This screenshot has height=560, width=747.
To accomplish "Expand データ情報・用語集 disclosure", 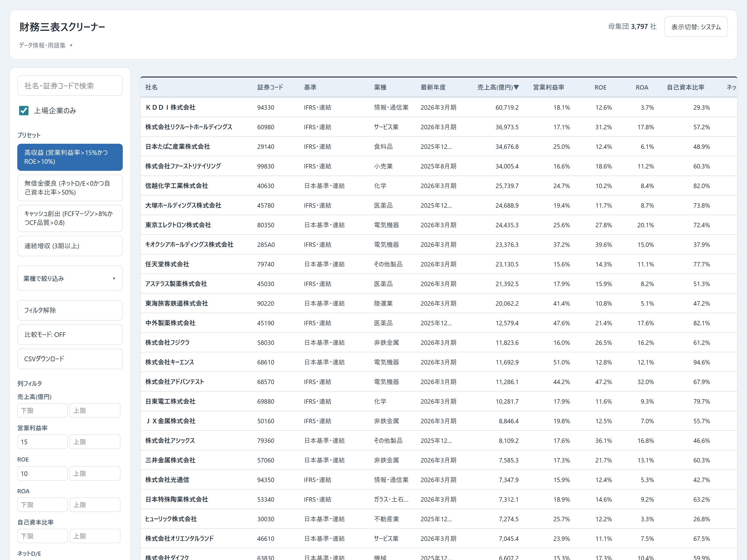I will (x=46, y=45).
